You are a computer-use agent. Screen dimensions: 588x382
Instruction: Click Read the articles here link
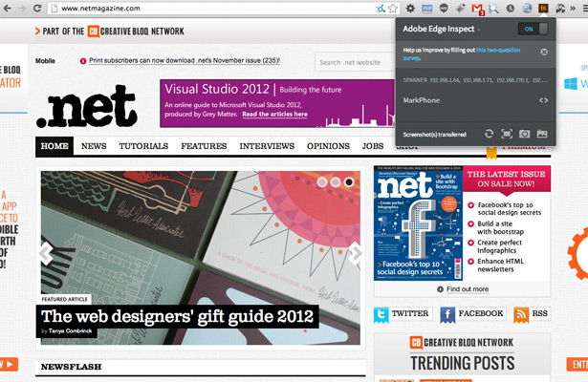(274, 115)
